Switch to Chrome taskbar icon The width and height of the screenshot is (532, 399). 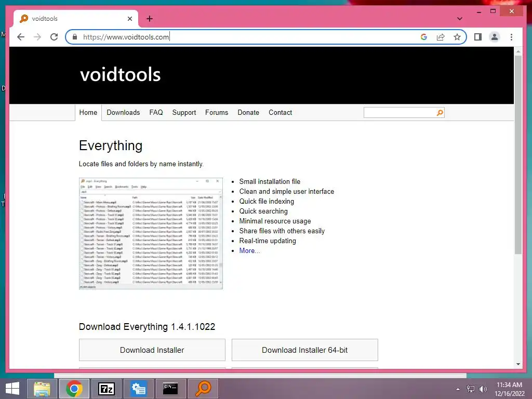[x=74, y=389]
